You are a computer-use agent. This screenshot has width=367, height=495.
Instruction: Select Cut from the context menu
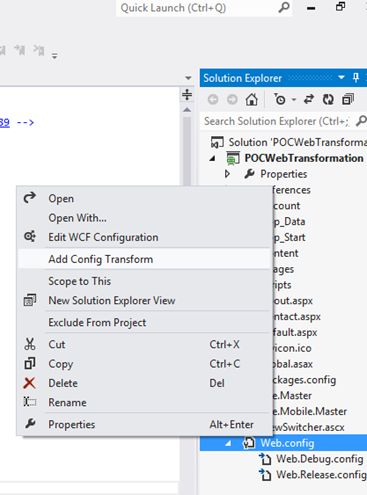(x=57, y=344)
